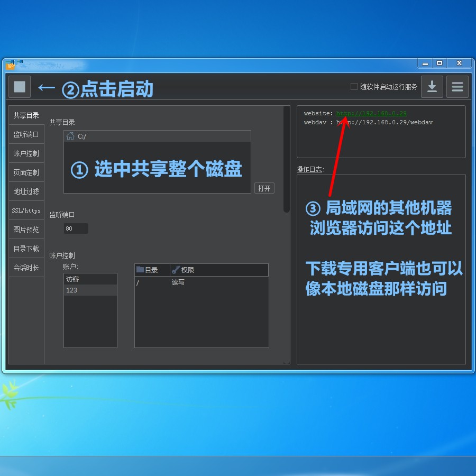The image size is (476, 476).
Task: Open the hamburger menu icon
Action: point(457,87)
